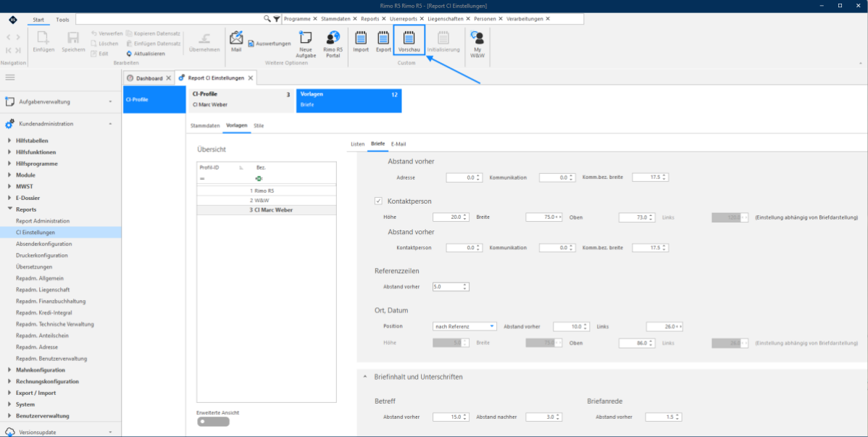This screenshot has width=868, height=437.
Task: Open My W&W in the ribbon
Action: click(476, 44)
